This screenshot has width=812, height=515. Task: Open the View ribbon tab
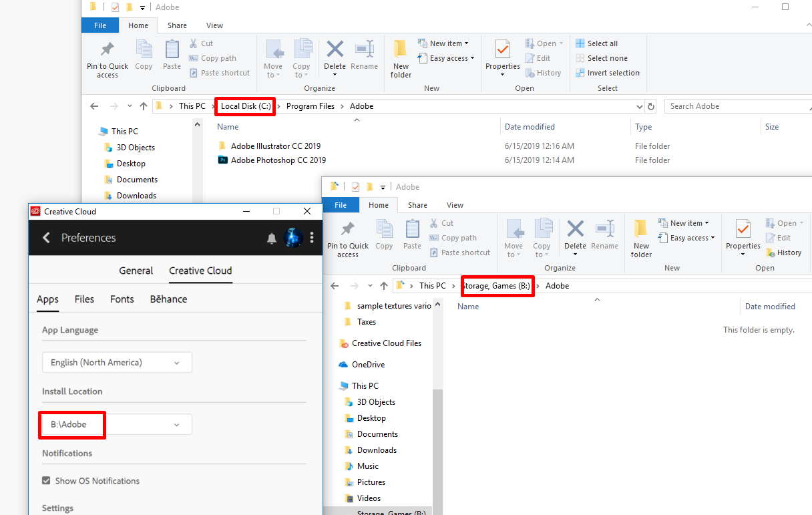pyautogui.click(x=214, y=25)
